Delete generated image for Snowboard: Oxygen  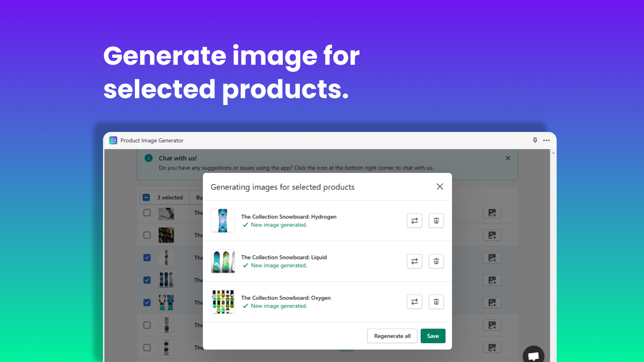(x=436, y=302)
